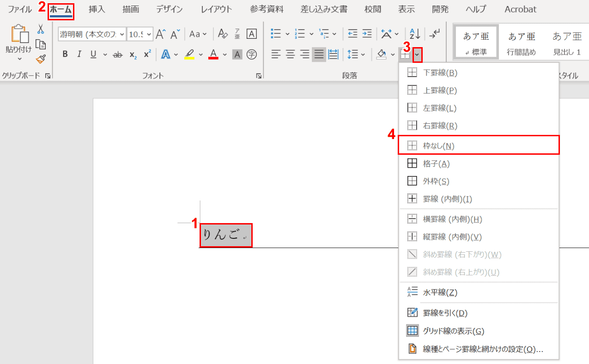
Task: Apply subscript formatting
Action: click(133, 55)
